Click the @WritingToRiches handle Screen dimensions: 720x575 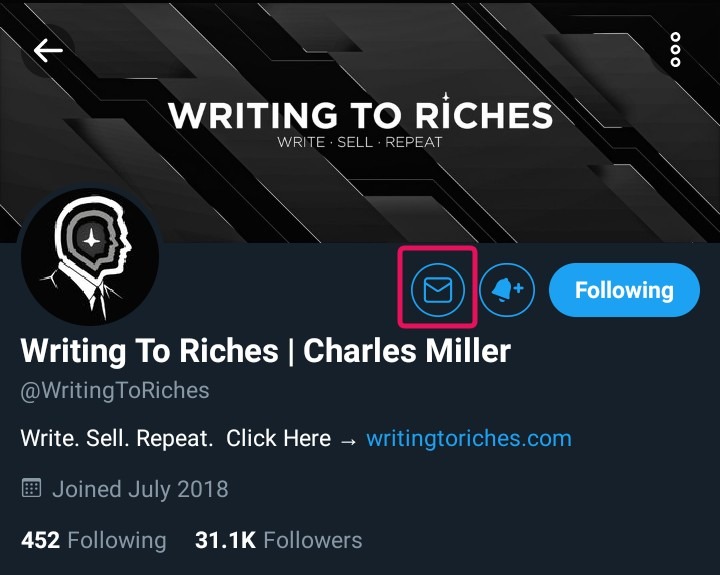[x=115, y=390]
